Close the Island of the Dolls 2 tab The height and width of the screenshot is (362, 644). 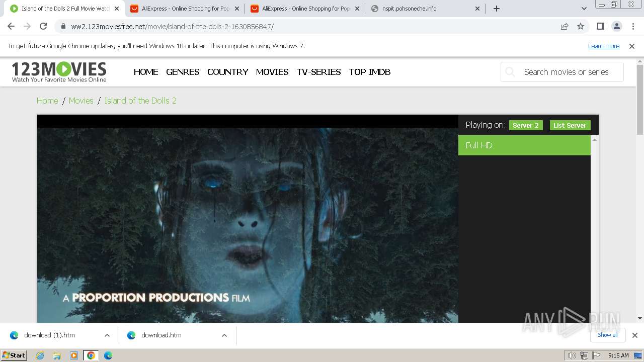tap(117, 9)
